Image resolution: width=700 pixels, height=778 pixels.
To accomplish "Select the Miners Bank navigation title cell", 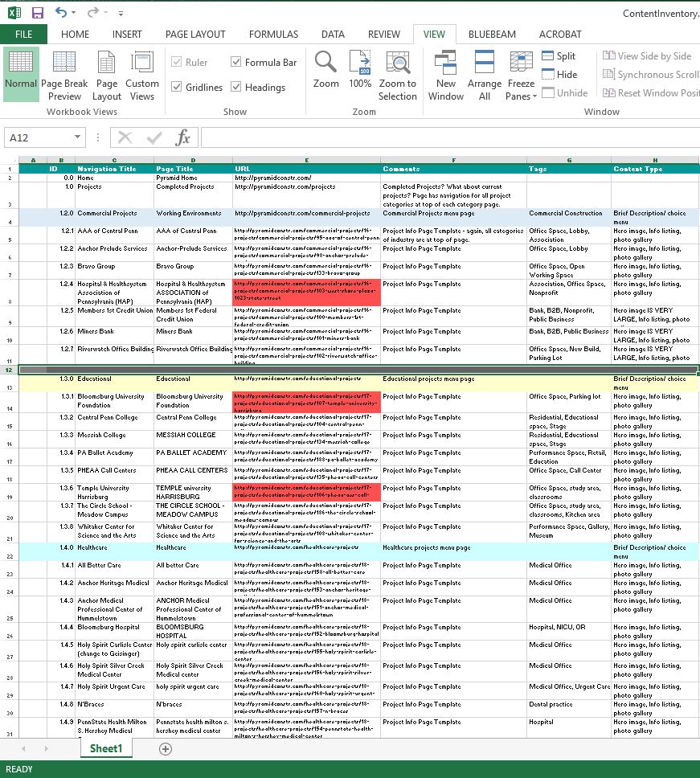I will click(115, 335).
